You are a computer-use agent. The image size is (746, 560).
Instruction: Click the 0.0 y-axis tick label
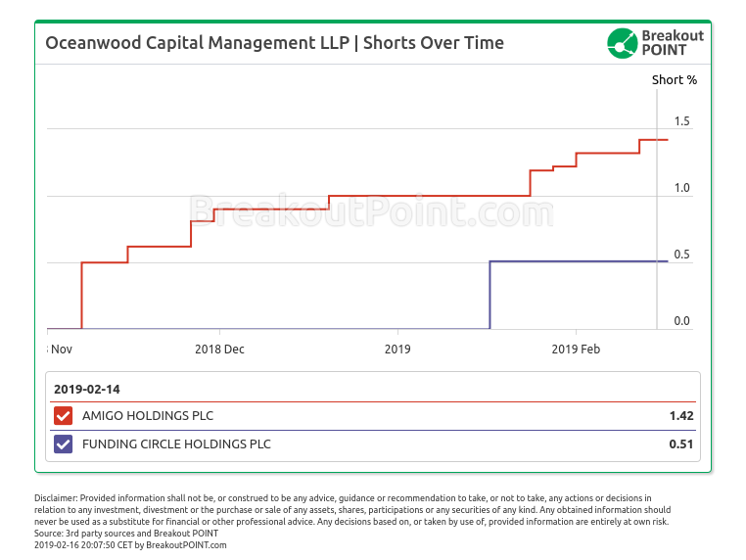click(681, 321)
